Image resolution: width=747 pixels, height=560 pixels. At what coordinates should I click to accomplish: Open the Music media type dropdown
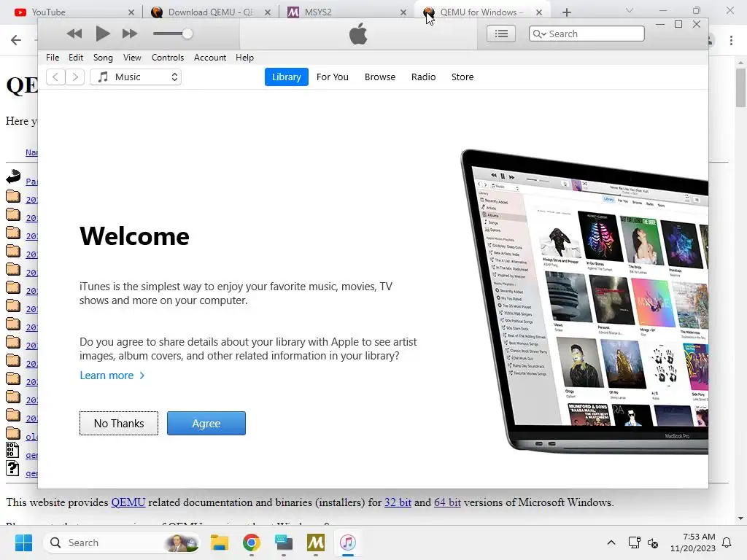click(x=136, y=77)
